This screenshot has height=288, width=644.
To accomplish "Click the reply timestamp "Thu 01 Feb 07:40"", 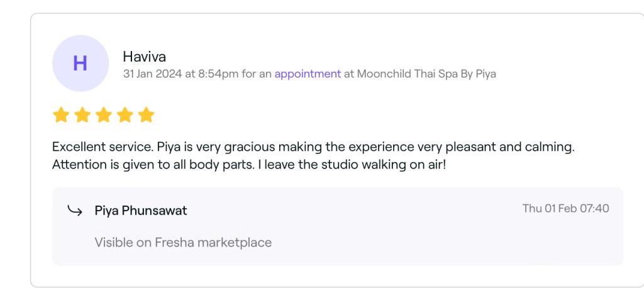I will (x=565, y=208).
